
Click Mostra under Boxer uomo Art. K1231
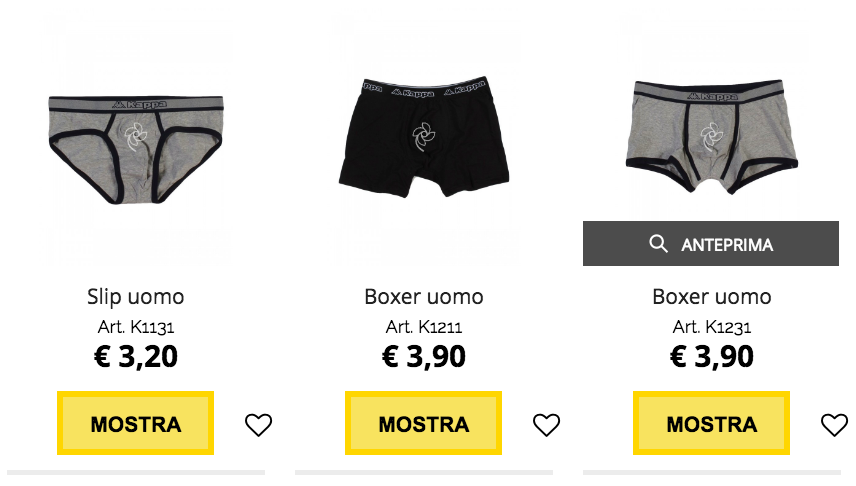[711, 423]
